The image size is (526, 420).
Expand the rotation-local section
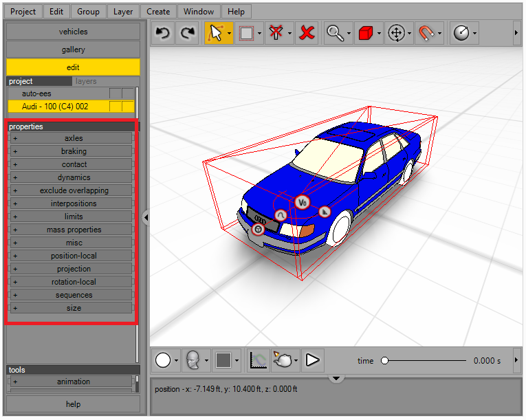[71, 282]
